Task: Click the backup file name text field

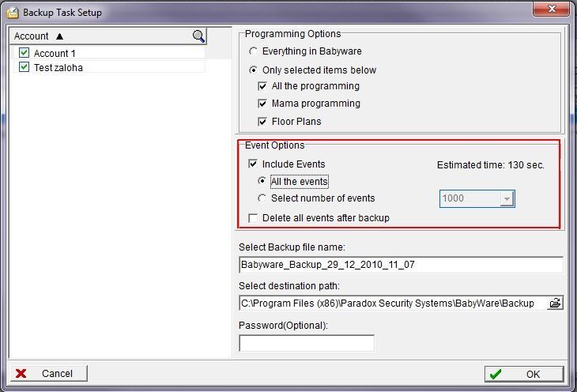Action: click(x=401, y=265)
